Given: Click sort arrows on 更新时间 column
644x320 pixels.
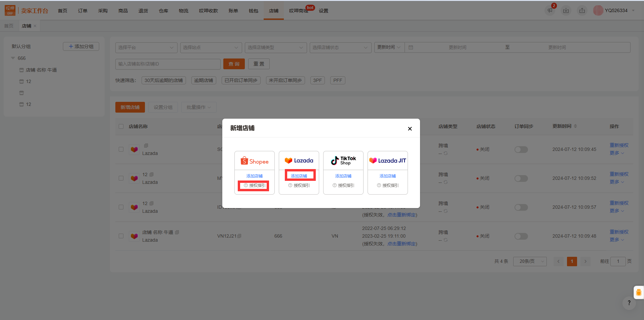Looking at the screenshot, I should [575, 126].
